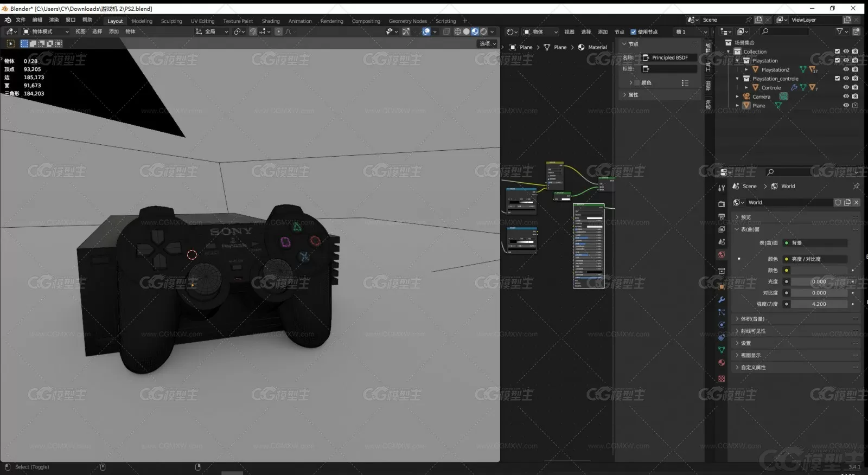Choose the new-selection box mode icon
Screen dimensions: 868x475
pos(24,43)
